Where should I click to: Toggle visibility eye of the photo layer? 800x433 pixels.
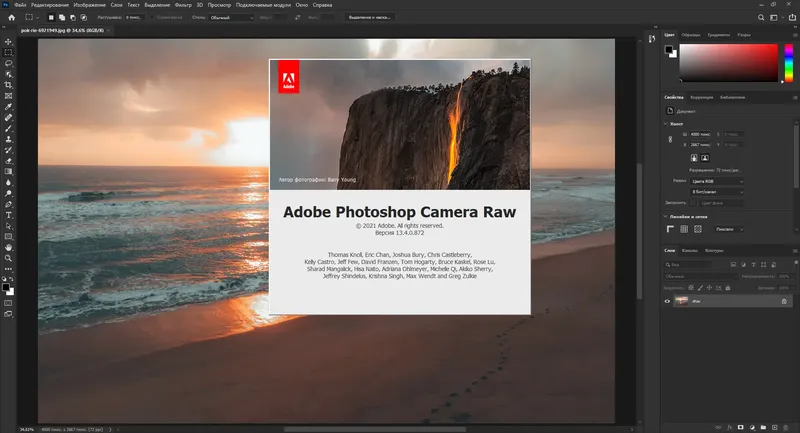[x=668, y=300]
